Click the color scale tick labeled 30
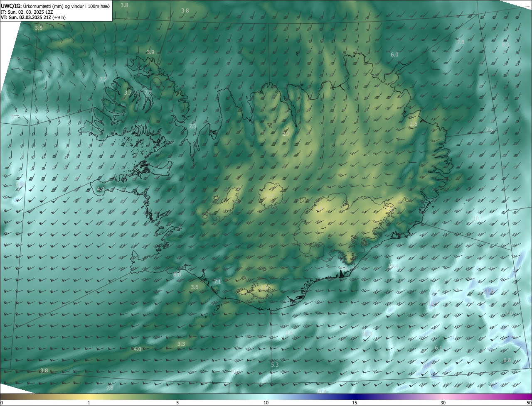The width and height of the screenshot is (532, 406). tap(443, 403)
